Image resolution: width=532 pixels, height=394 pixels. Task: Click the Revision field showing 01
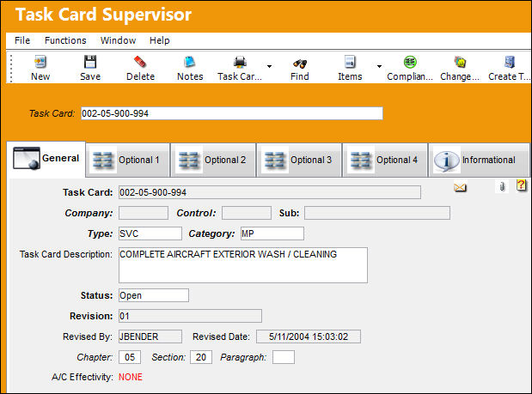pyautogui.click(x=190, y=316)
